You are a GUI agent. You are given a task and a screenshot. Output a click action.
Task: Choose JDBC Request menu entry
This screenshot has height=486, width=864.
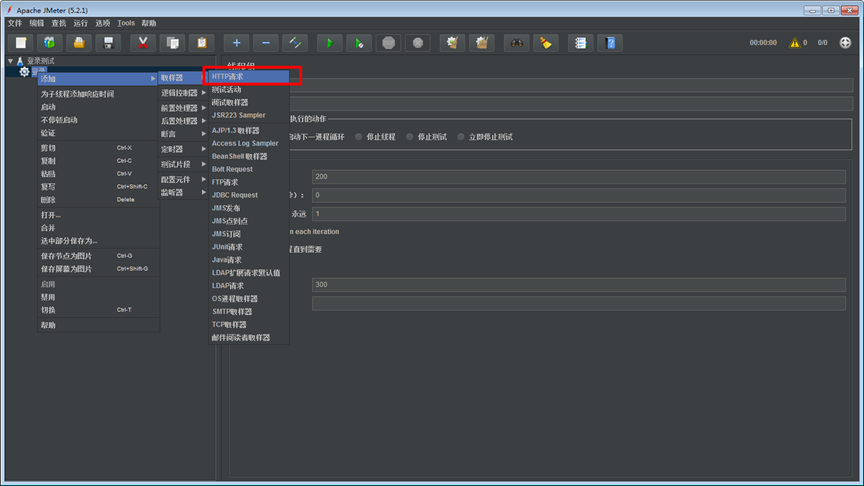[249, 195]
